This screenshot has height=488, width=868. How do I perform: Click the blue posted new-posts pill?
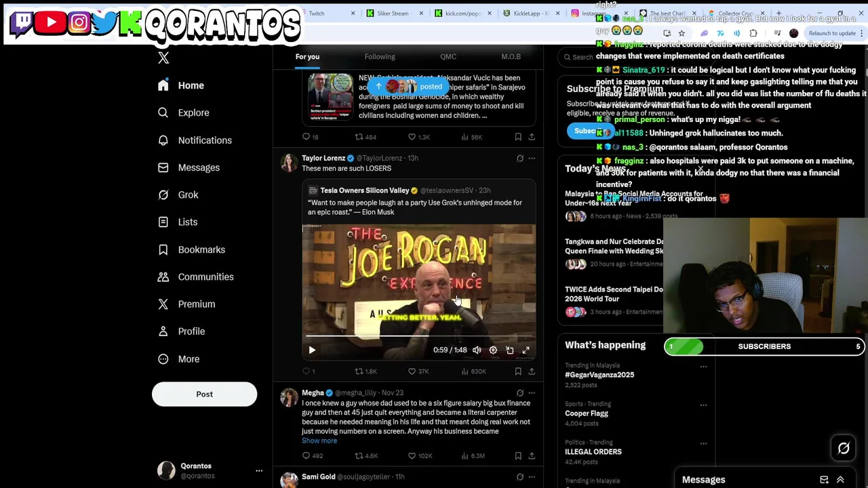(408, 87)
